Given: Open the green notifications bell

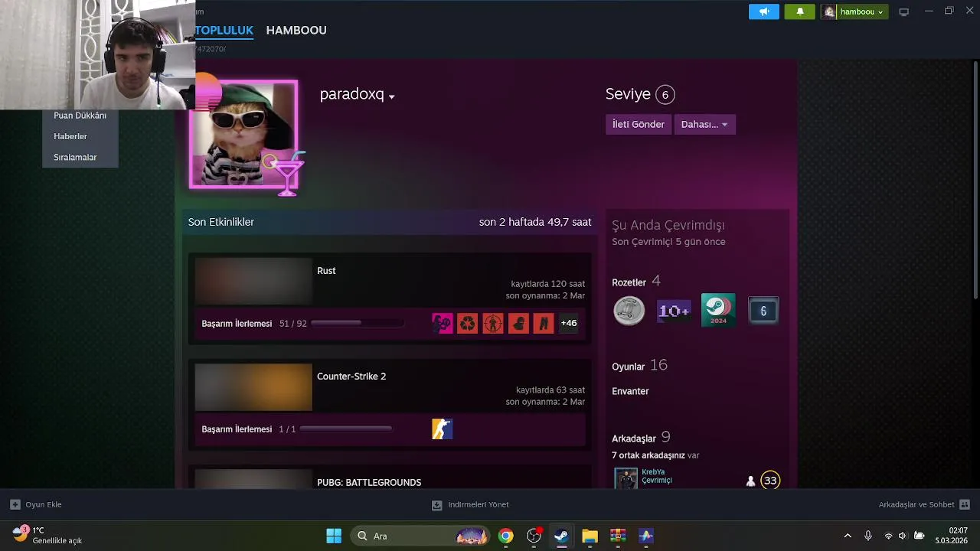Looking at the screenshot, I should point(800,11).
